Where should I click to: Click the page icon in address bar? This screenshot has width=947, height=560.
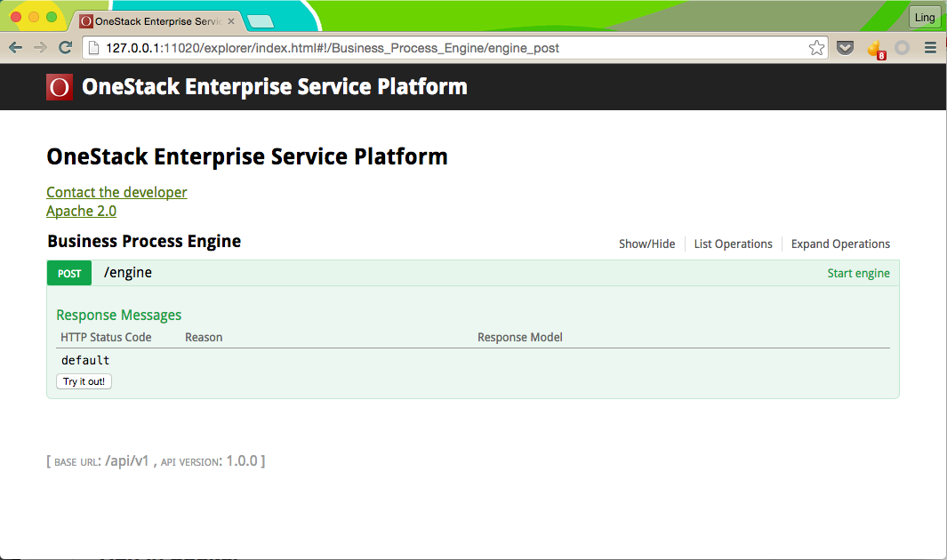(93, 48)
